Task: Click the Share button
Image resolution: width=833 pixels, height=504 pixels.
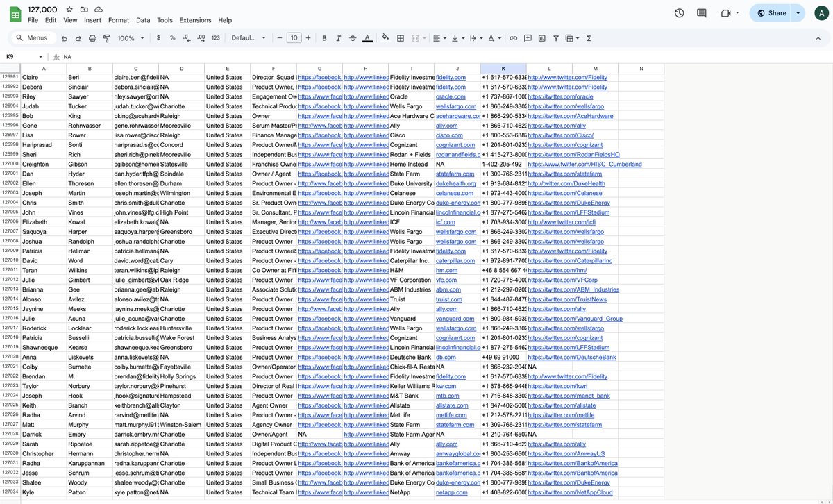Action: tap(771, 13)
